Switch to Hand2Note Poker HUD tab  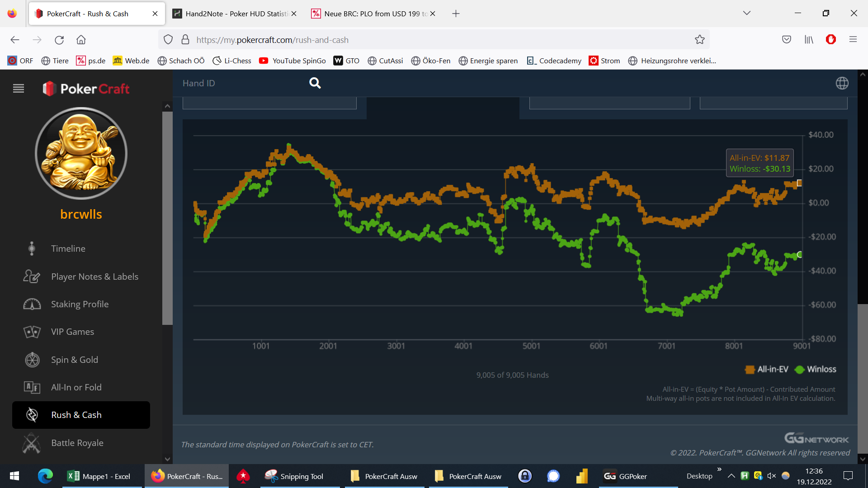point(235,14)
